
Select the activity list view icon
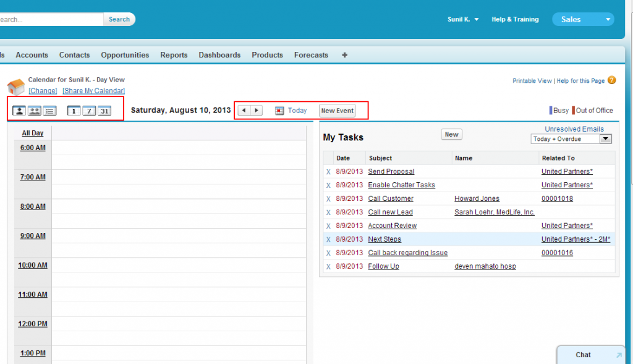pyautogui.click(x=49, y=111)
